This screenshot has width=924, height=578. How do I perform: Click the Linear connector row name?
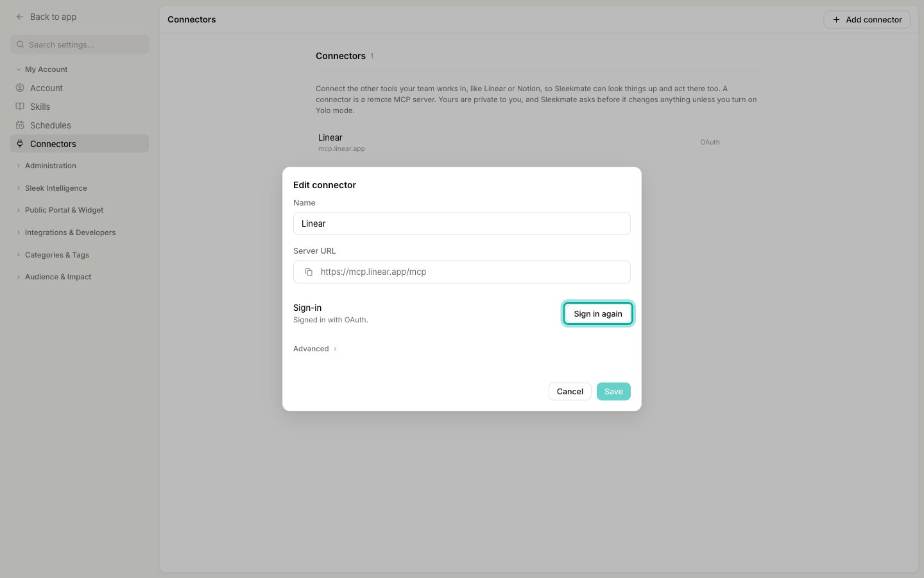[x=330, y=137]
